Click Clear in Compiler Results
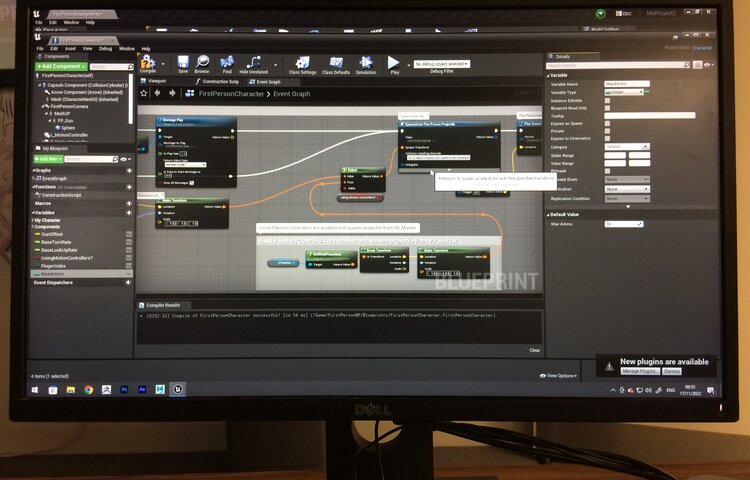Image resolution: width=750 pixels, height=480 pixels. pos(534,350)
